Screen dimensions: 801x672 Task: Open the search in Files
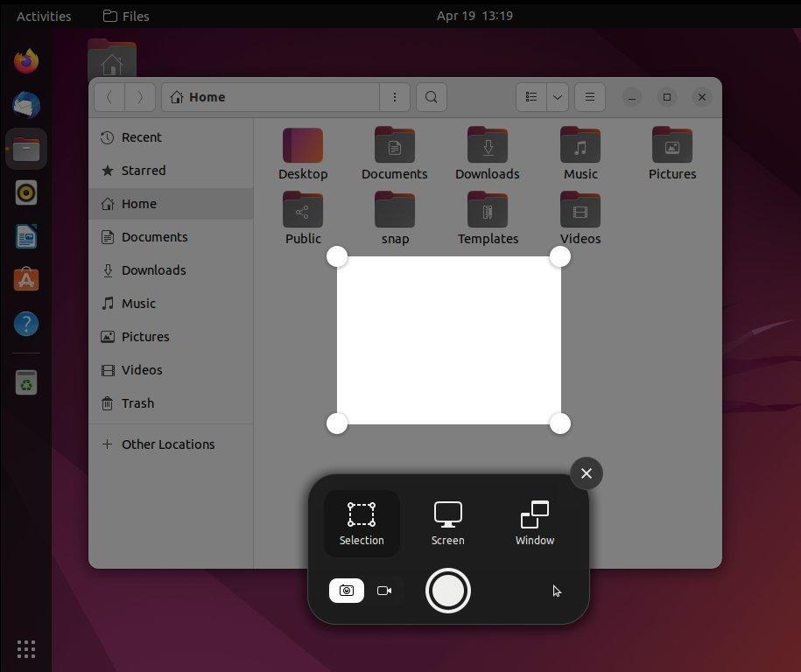click(431, 97)
